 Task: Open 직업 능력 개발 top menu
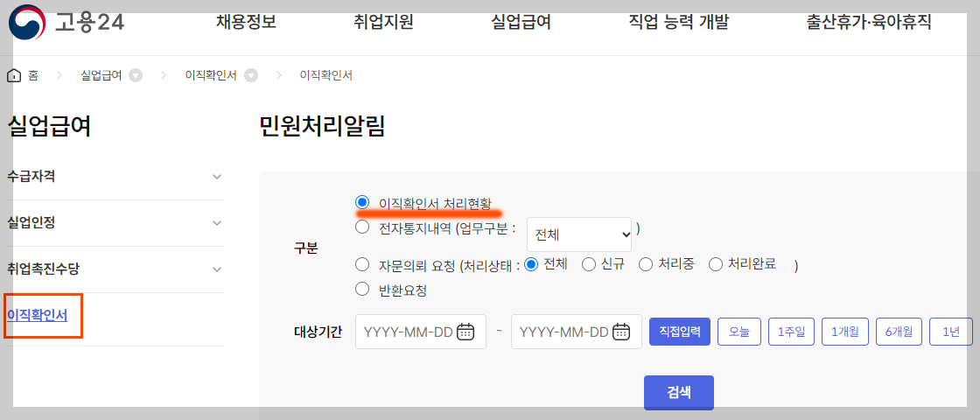[679, 23]
